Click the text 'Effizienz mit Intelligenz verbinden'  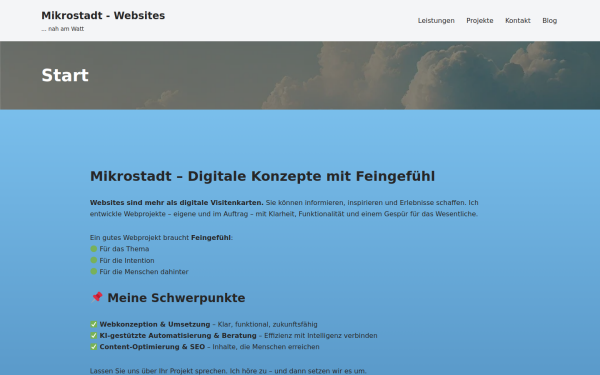pos(321,336)
